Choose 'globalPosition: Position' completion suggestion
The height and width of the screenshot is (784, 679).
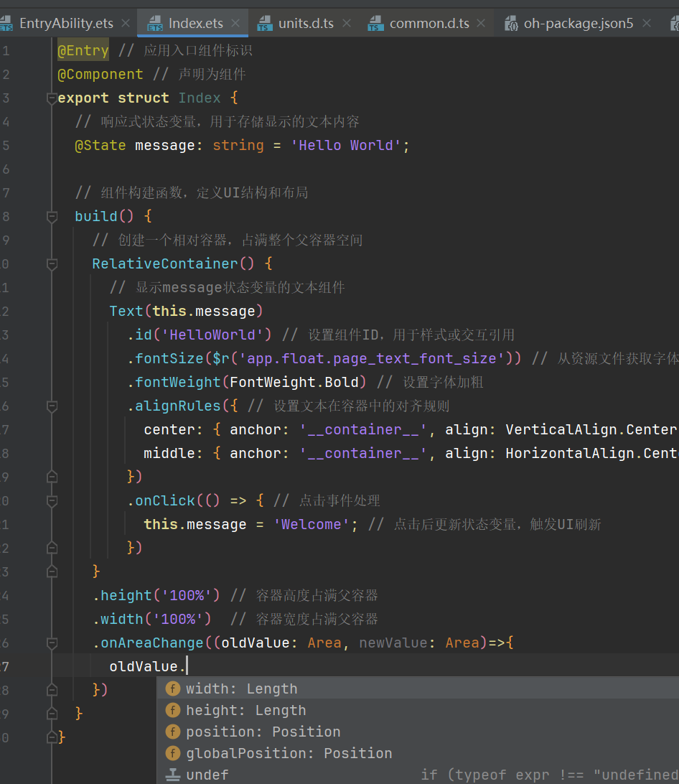pos(418,753)
